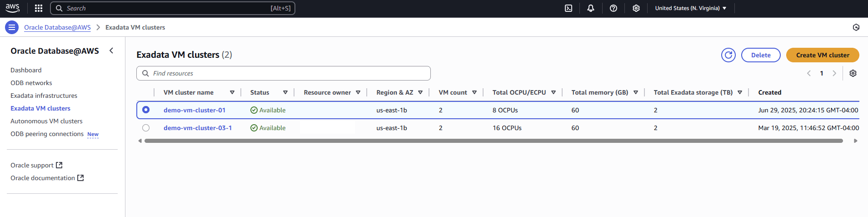This screenshot has height=217, width=868.
Task: Sort by the Resource owner column arrow
Action: (x=358, y=92)
